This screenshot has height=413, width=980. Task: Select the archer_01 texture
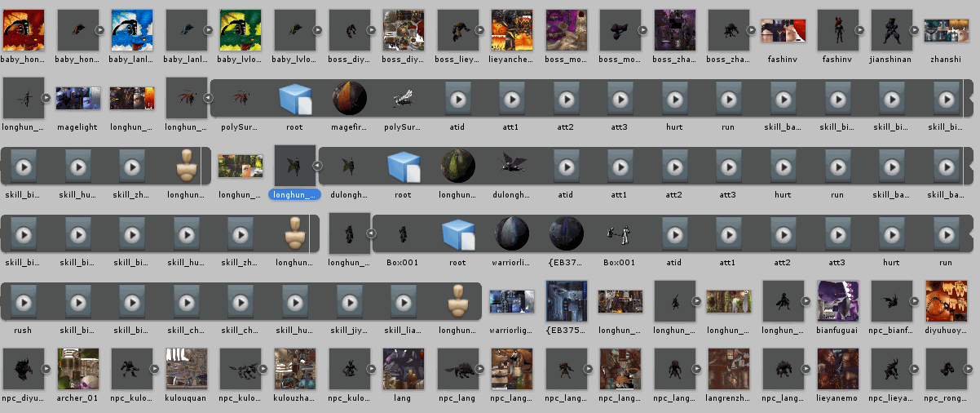tap(77, 370)
